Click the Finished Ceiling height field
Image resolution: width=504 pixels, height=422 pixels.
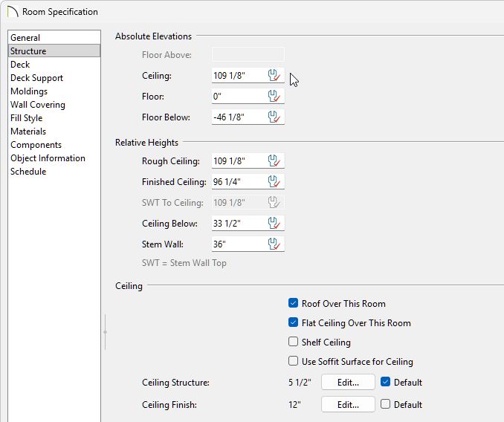click(248, 182)
